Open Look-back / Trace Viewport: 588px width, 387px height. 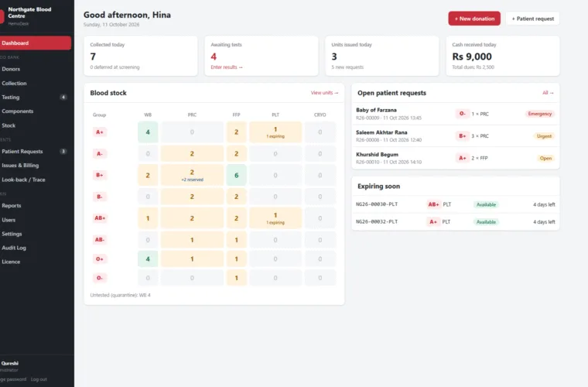(x=35, y=180)
